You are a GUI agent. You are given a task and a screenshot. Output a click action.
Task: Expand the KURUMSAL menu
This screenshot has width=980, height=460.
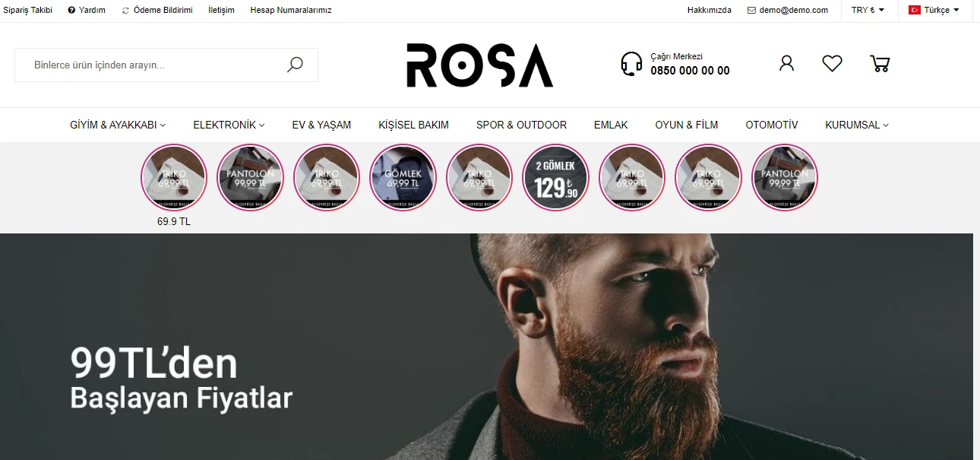857,125
